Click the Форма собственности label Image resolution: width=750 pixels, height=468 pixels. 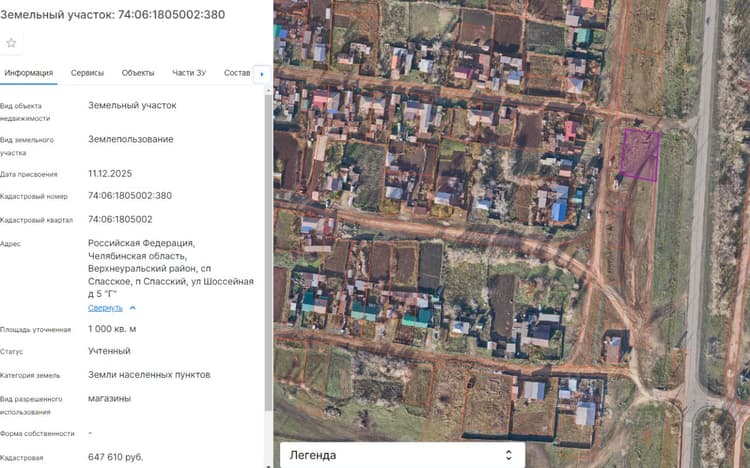(x=37, y=434)
